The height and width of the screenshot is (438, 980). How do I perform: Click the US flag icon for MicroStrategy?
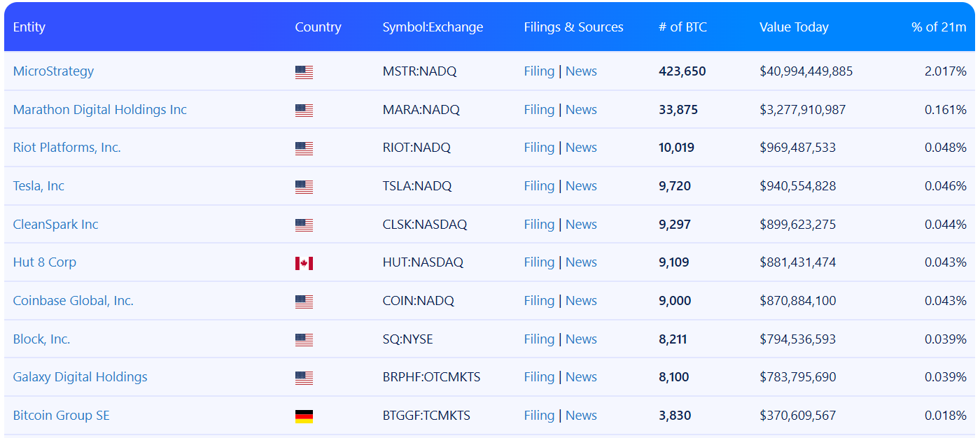[304, 72]
